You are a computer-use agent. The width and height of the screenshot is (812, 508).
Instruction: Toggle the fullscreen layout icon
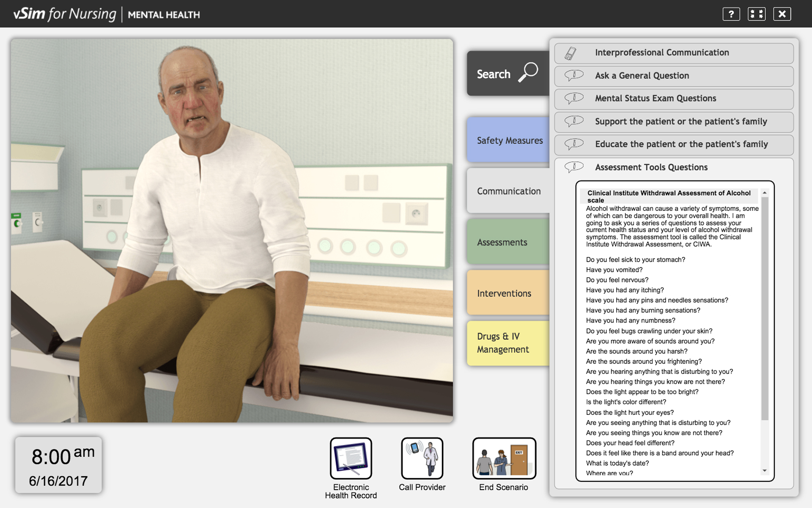tap(757, 14)
